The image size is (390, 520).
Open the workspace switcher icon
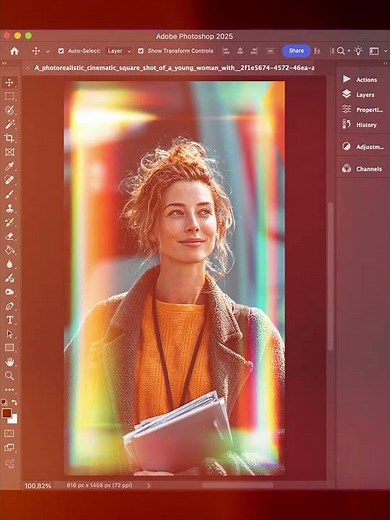374,51
